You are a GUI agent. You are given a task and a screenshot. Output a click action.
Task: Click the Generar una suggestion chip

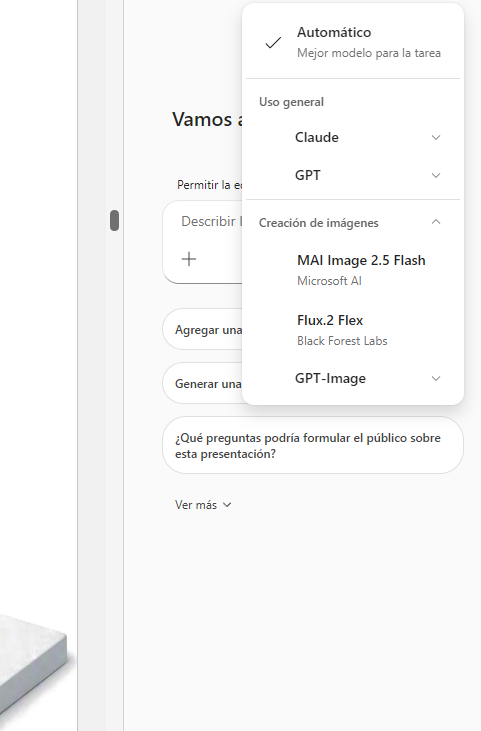coord(202,384)
